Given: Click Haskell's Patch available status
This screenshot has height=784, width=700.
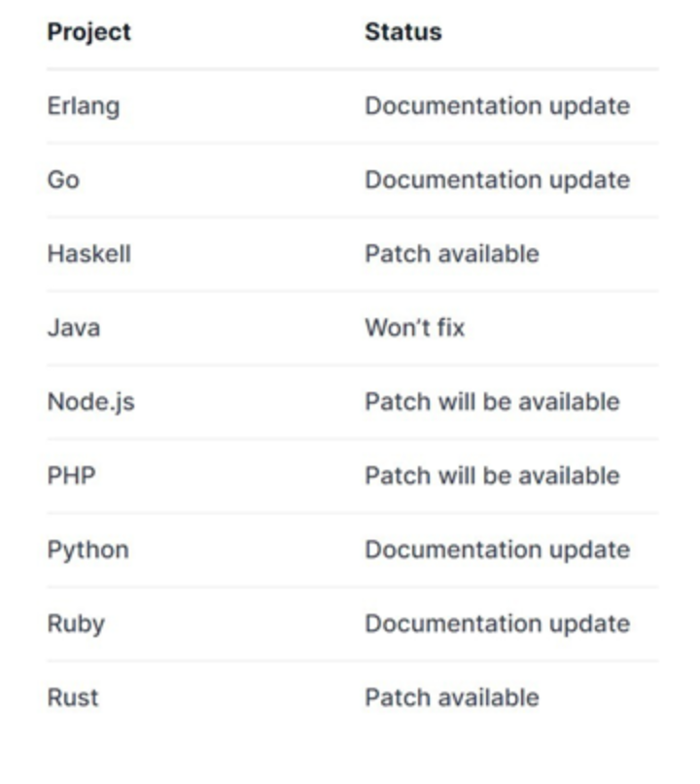Looking at the screenshot, I should 452,254.
